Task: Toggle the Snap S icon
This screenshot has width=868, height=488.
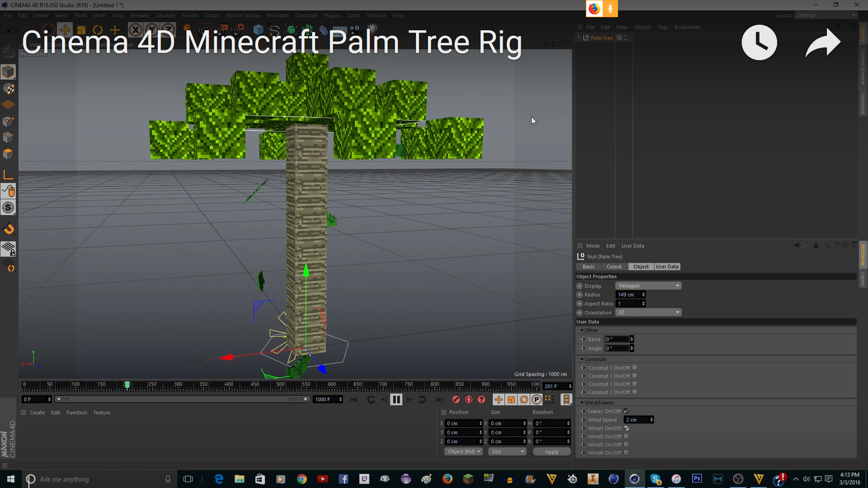Action: [x=8, y=207]
